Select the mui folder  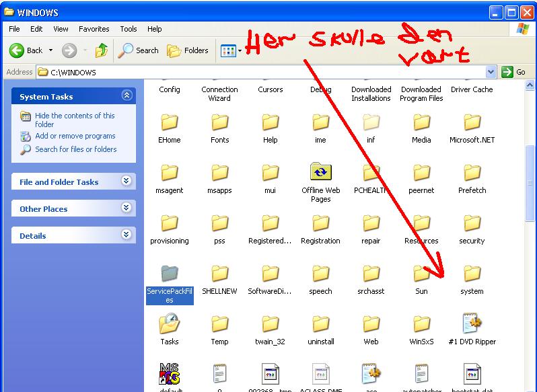270,180
